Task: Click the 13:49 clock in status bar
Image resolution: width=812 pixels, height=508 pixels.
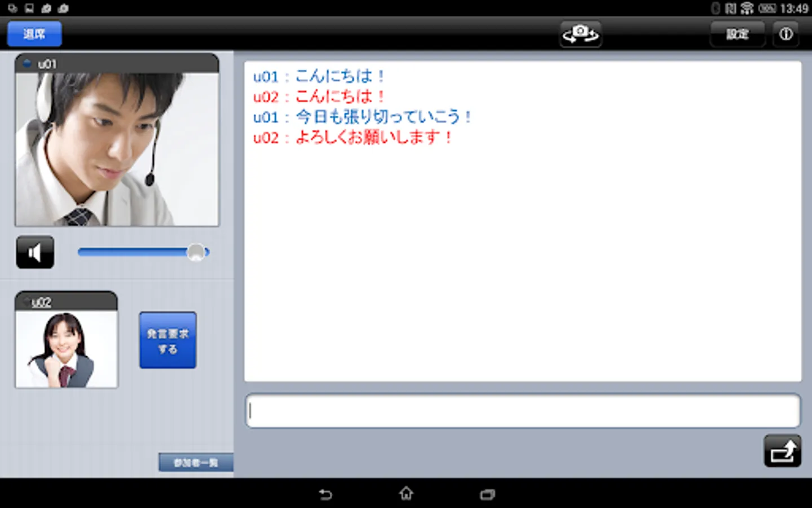Action: point(794,8)
